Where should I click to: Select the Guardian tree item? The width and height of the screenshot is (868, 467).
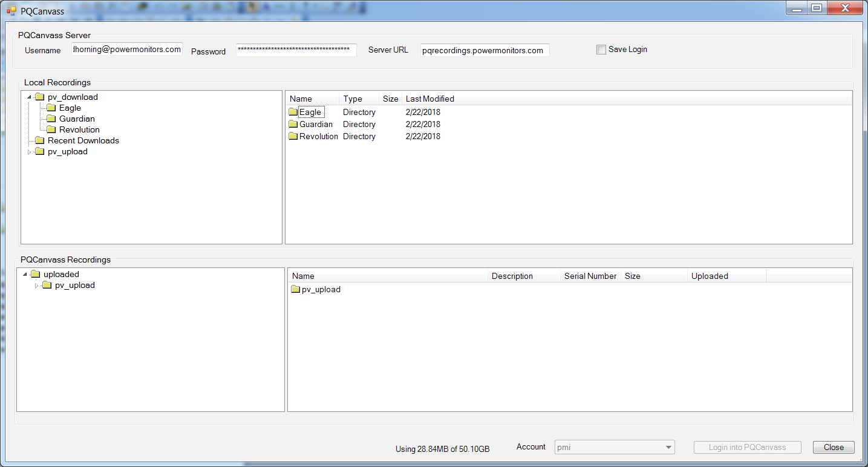[77, 119]
